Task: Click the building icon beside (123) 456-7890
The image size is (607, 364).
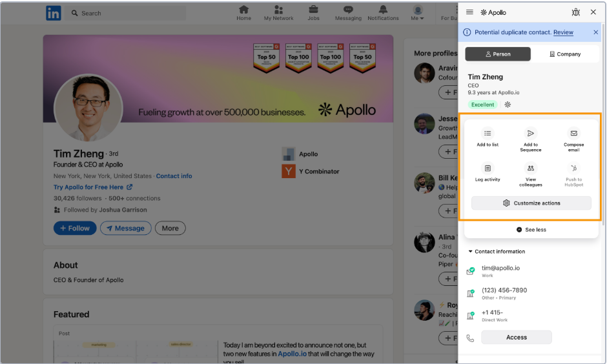Action: tap(470, 293)
